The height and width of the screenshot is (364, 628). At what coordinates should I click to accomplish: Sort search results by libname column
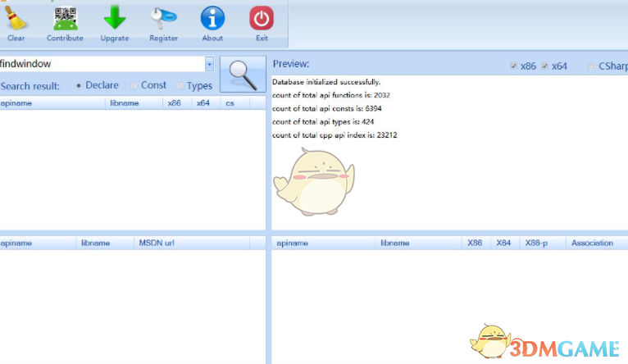click(x=134, y=103)
